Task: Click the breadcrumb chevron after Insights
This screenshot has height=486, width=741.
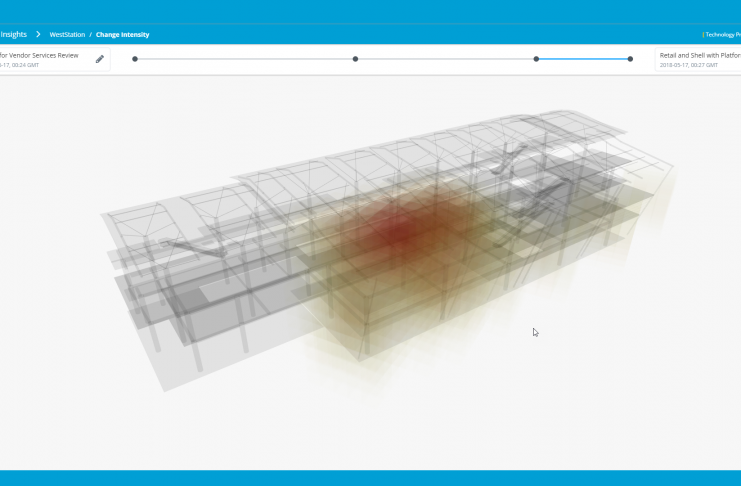Action: (38, 34)
